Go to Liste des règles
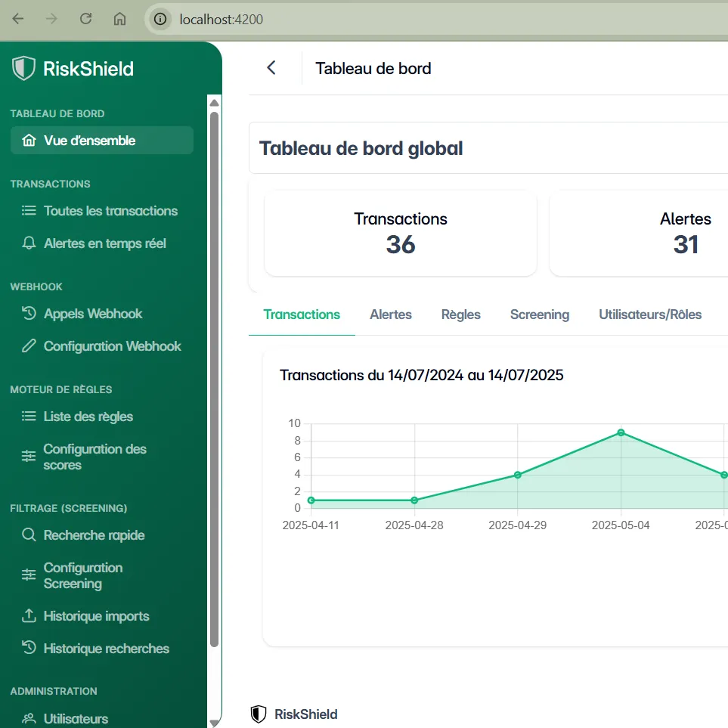The height and width of the screenshot is (728, 728). [x=88, y=417]
